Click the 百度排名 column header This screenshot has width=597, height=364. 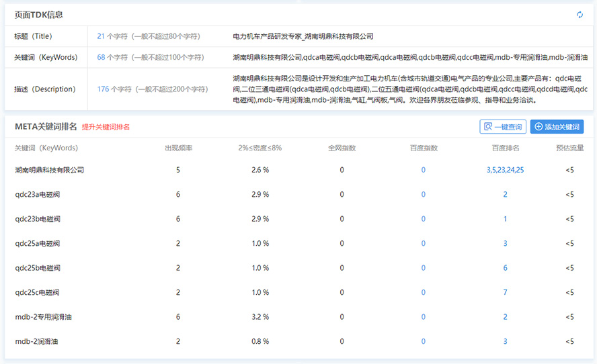coord(506,148)
